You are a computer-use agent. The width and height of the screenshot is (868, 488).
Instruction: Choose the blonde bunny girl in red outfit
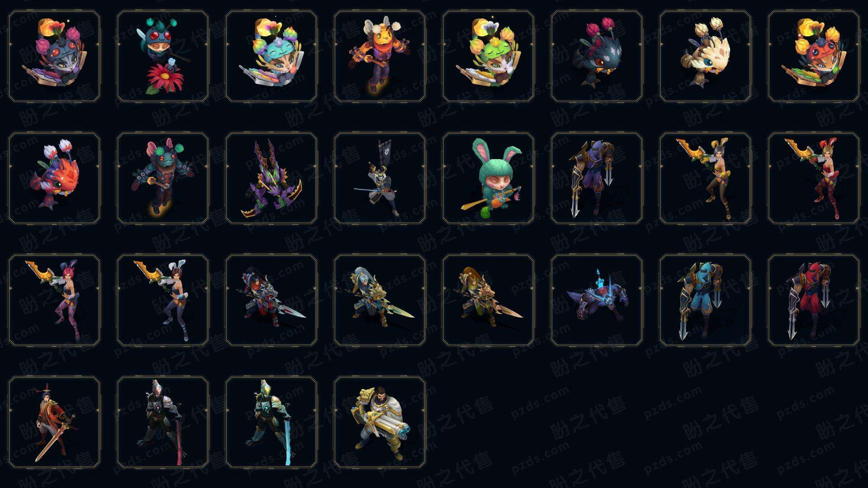814,178
